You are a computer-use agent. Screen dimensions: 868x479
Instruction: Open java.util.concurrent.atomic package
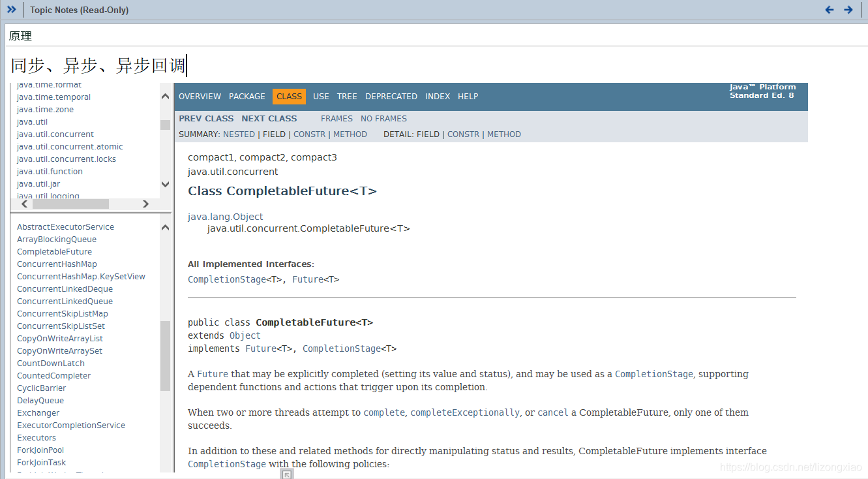tap(70, 147)
